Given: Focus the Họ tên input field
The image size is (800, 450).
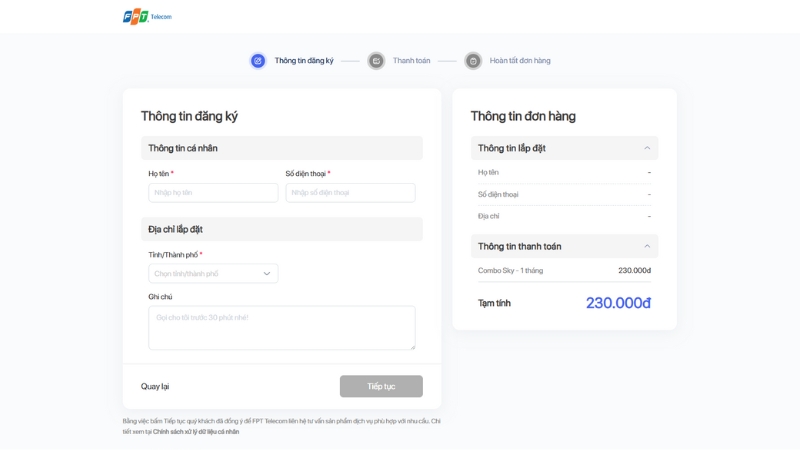Looking at the screenshot, I should [x=213, y=193].
